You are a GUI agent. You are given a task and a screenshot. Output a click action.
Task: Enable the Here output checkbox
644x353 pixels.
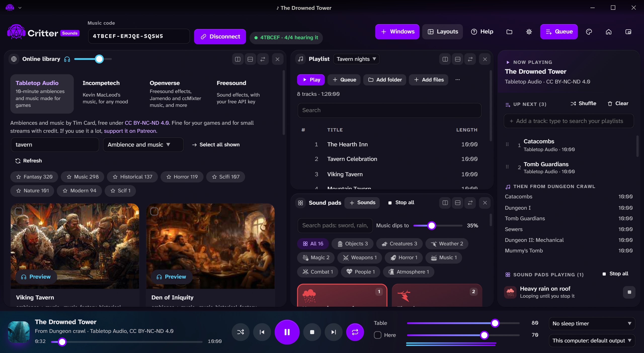tap(377, 335)
